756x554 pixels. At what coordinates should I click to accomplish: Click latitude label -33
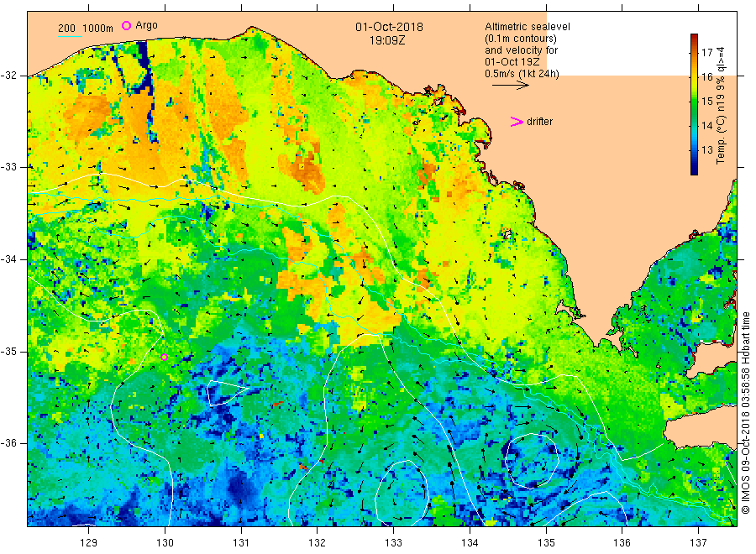pyautogui.click(x=8, y=167)
